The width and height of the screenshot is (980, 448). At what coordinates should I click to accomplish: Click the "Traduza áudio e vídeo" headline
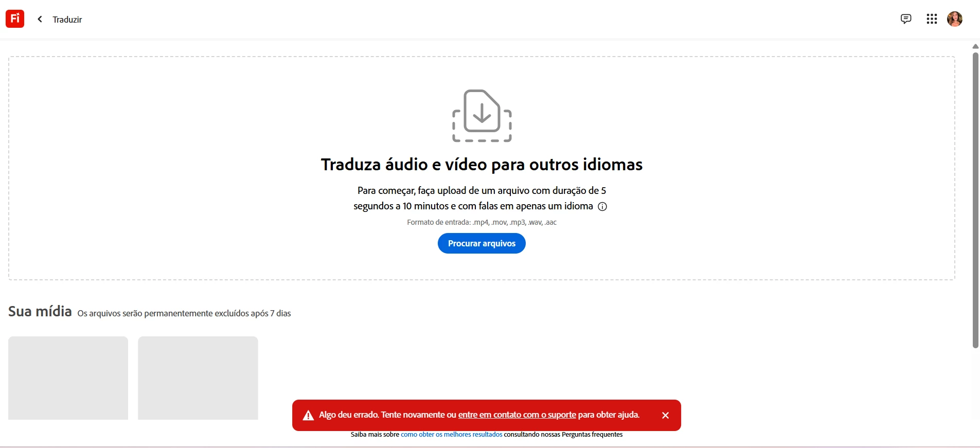pyautogui.click(x=482, y=165)
